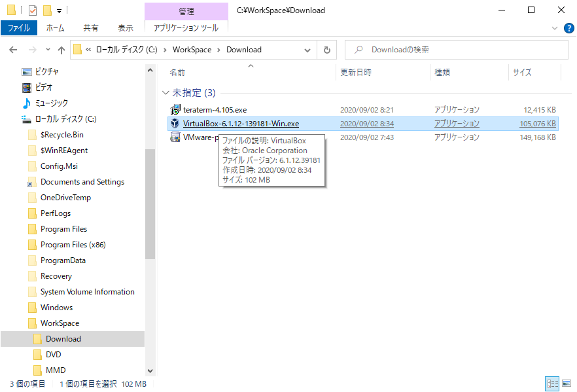Click the local disk drive icon
577x392 pixels.
pos(26,119)
